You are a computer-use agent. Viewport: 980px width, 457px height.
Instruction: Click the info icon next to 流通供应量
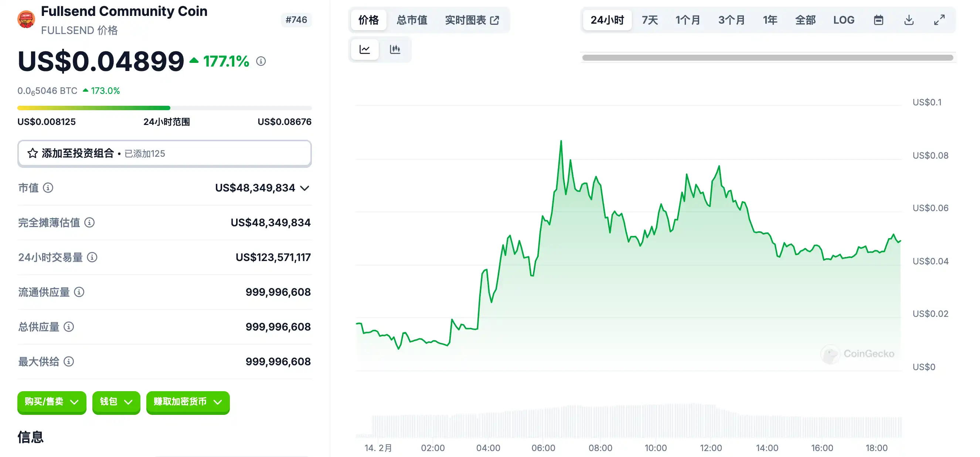click(x=79, y=292)
